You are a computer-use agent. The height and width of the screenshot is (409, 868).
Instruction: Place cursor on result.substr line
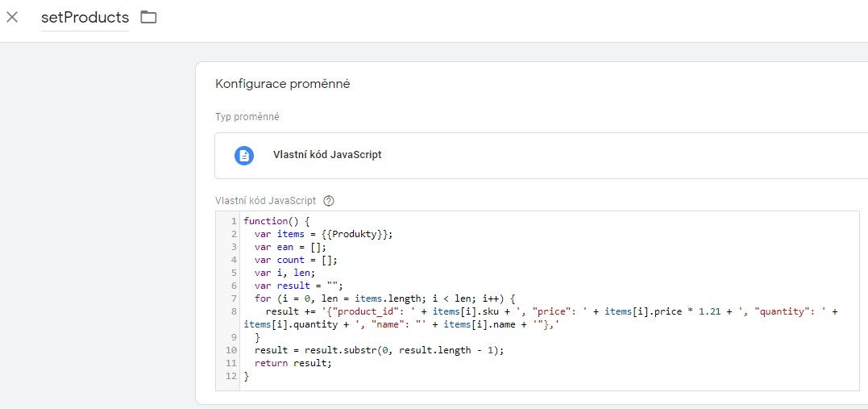(380, 350)
